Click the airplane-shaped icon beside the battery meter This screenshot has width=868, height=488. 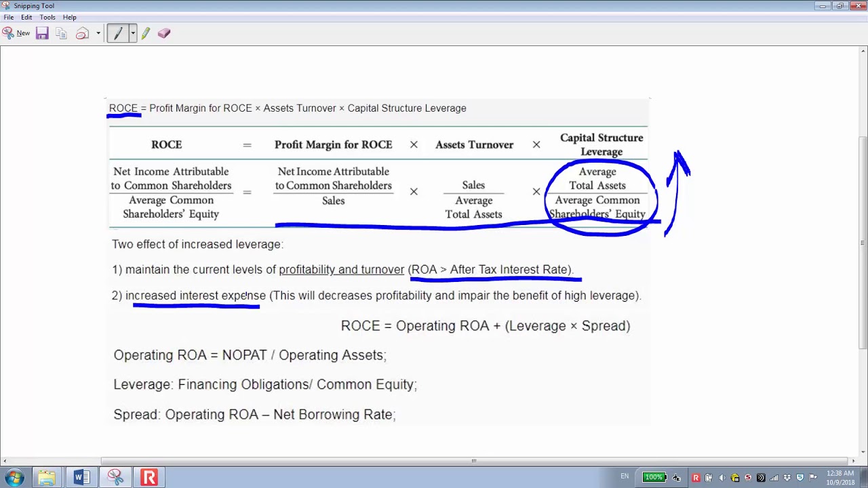[x=676, y=478]
